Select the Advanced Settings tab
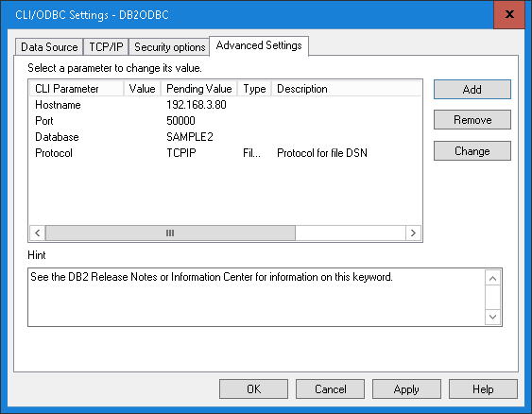Screen dimensions: 532x414 pos(259,45)
